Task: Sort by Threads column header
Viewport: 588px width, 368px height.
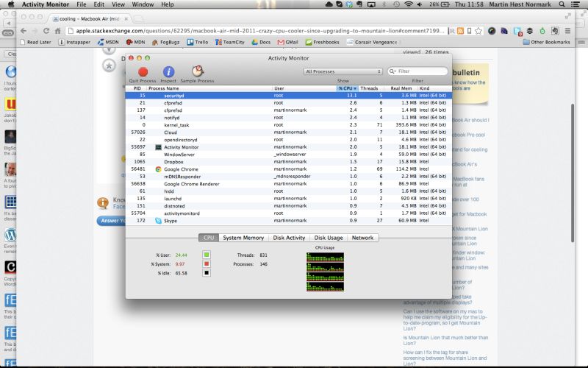Action: pos(371,88)
